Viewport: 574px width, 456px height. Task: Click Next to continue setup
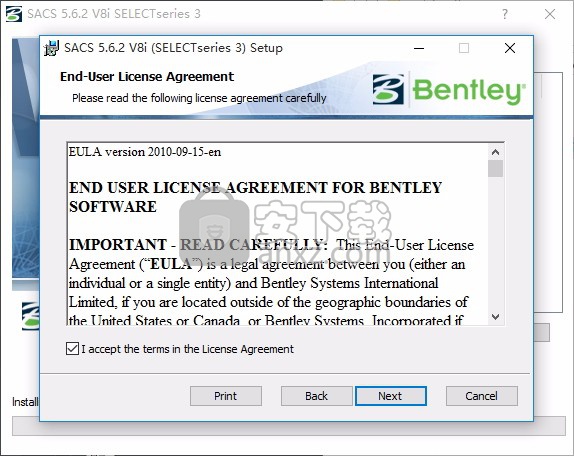[x=391, y=396]
